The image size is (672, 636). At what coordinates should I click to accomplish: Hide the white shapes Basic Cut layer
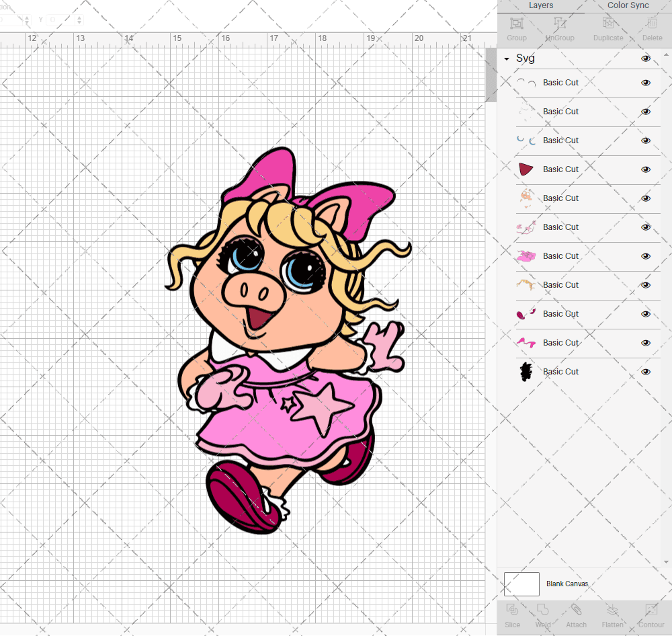click(x=645, y=112)
